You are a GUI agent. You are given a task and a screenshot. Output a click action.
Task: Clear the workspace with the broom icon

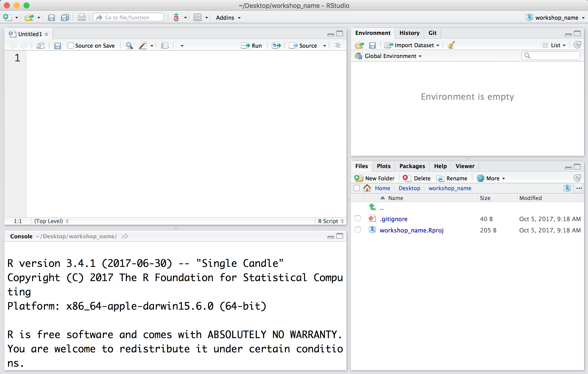(451, 45)
